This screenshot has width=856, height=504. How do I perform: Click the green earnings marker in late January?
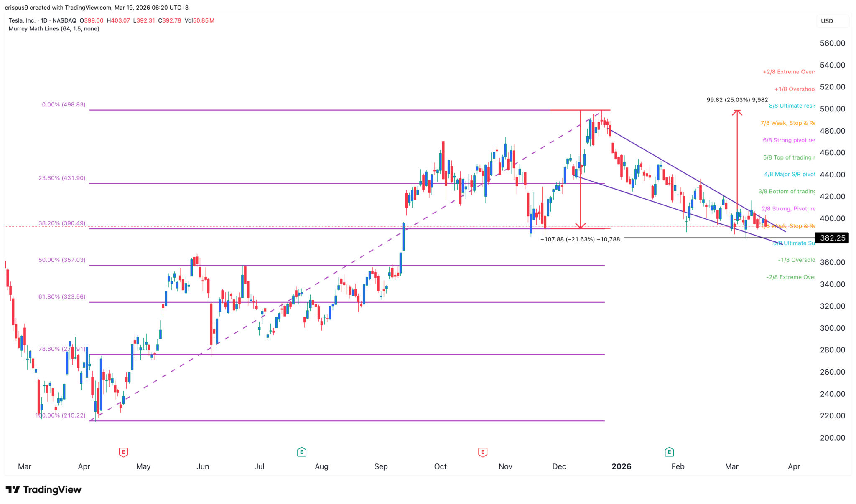(669, 452)
